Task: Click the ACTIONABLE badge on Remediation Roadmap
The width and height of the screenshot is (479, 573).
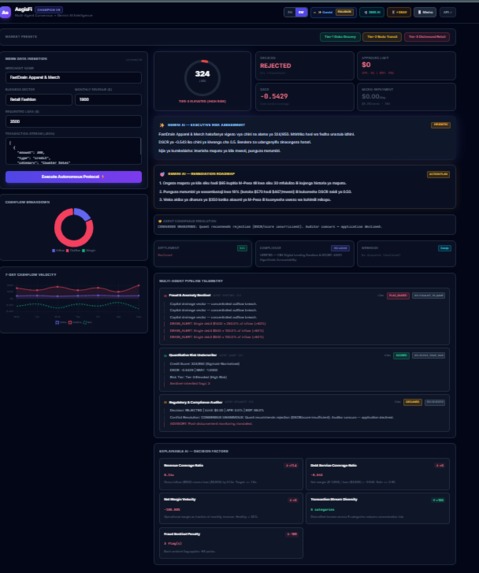Action: coord(438,174)
